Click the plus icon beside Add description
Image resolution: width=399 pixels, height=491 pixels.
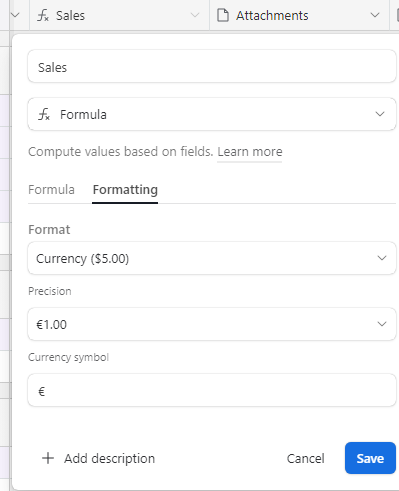point(48,458)
